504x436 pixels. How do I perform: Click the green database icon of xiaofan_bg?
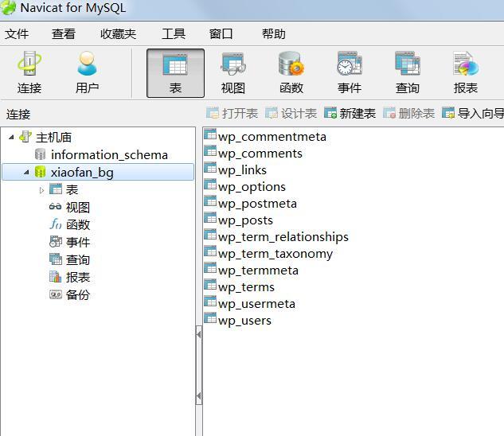(x=40, y=172)
